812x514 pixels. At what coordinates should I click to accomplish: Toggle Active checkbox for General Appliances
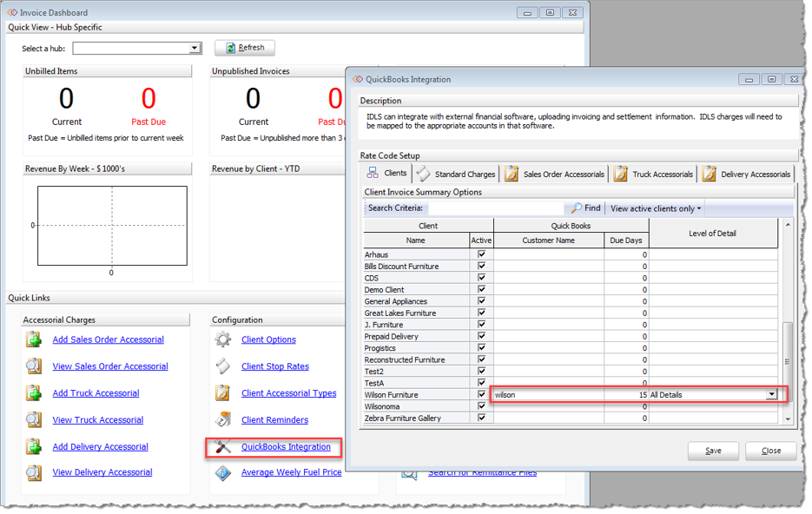coord(482,300)
